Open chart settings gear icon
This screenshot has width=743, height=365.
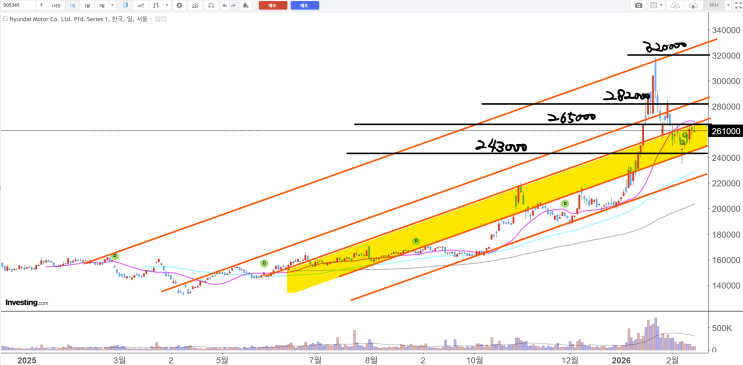pos(179,5)
